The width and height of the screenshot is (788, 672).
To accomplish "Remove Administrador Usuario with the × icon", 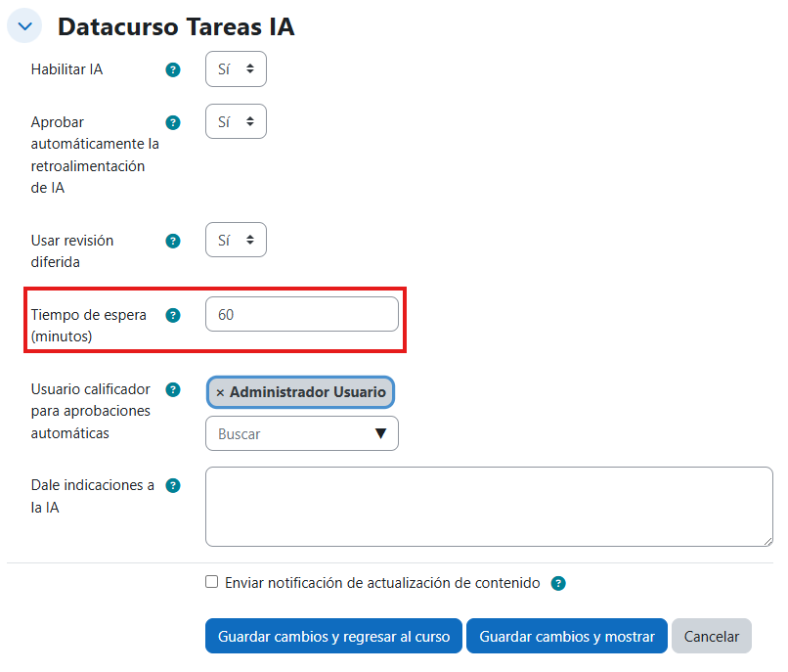I will click(221, 391).
